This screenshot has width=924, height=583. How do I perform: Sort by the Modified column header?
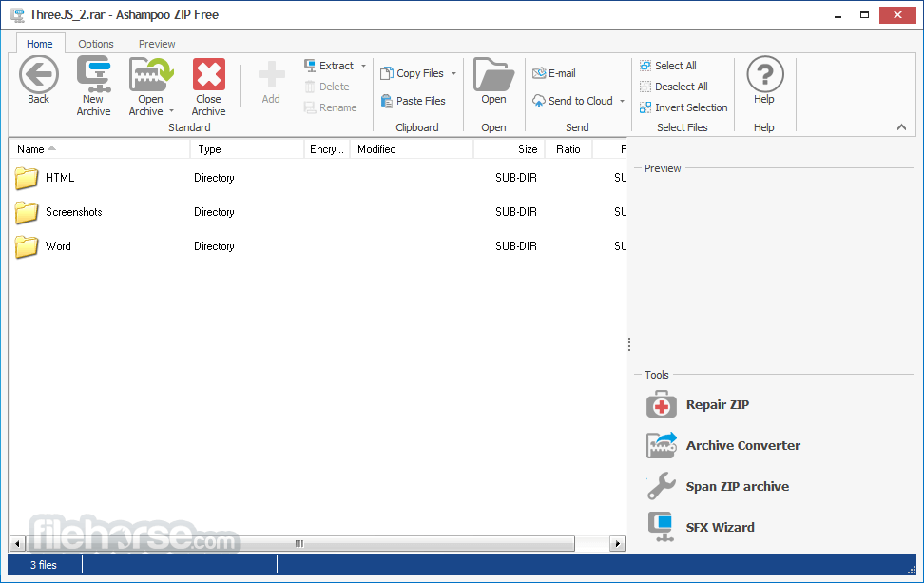coord(412,149)
